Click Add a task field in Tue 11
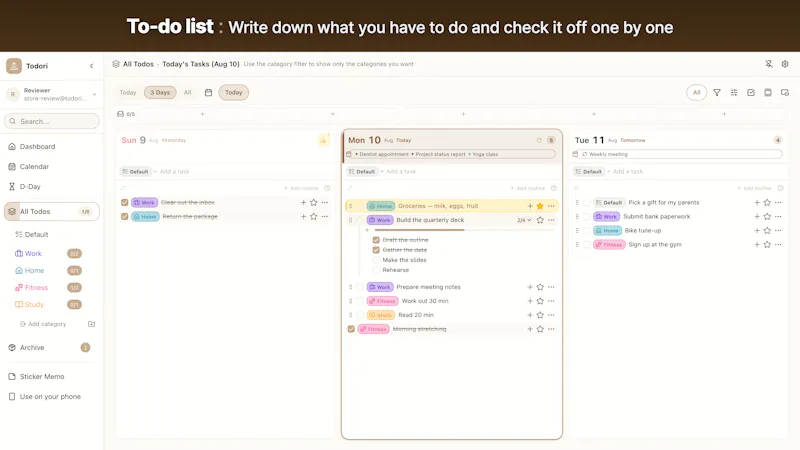 tap(628, 171)
